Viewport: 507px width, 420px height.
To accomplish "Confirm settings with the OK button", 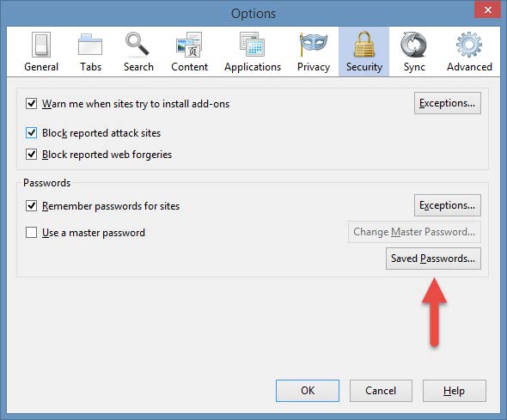I will click(308, 391).
